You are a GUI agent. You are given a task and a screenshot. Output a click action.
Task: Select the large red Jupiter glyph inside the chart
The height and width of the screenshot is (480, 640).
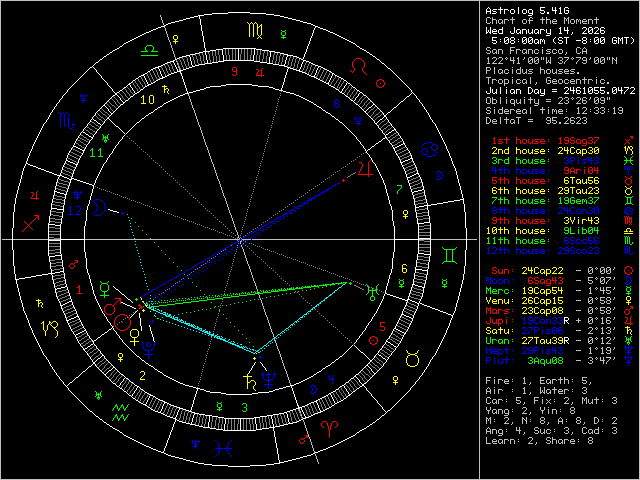365,169
